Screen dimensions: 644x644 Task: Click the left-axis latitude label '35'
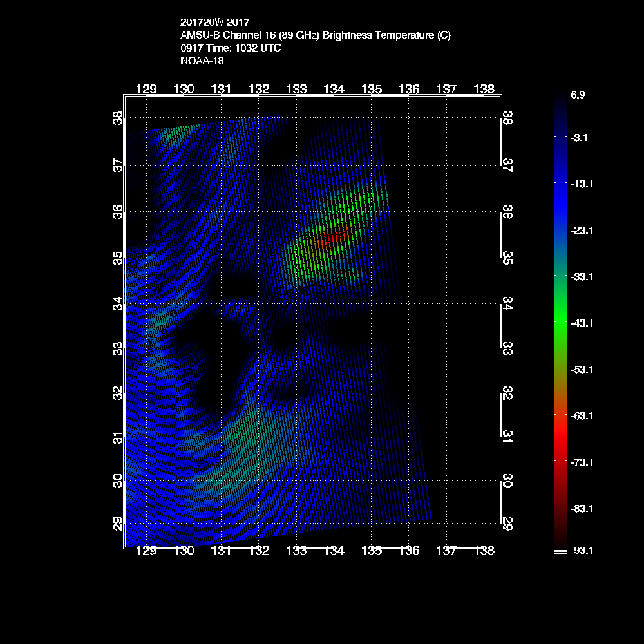(117, 258)
